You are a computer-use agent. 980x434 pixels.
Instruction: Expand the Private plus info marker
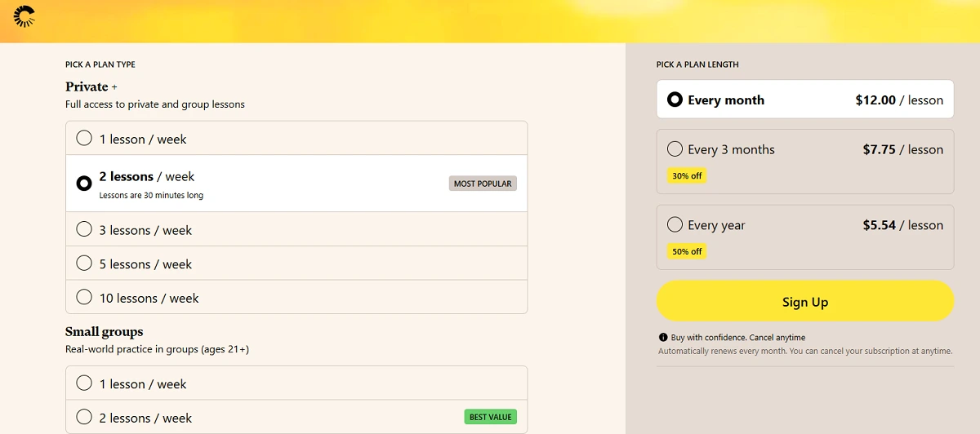pyautogui.click(x=114, y=87)
